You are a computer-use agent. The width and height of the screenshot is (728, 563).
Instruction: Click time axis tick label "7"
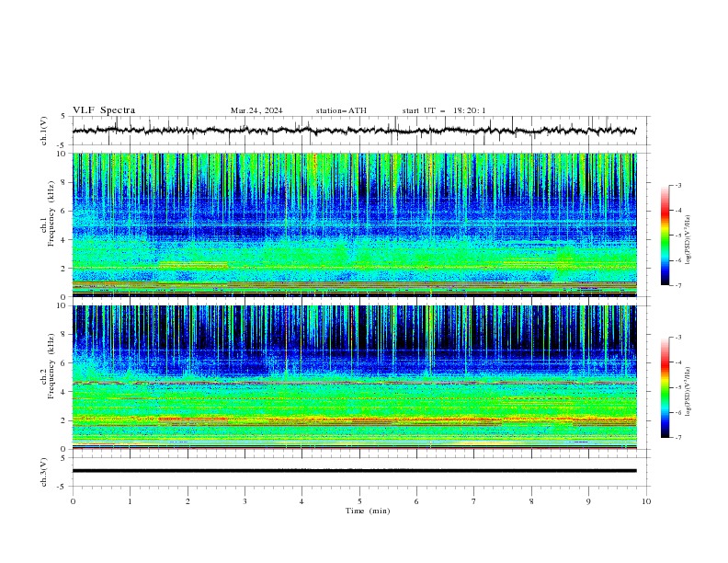point(474,501)
